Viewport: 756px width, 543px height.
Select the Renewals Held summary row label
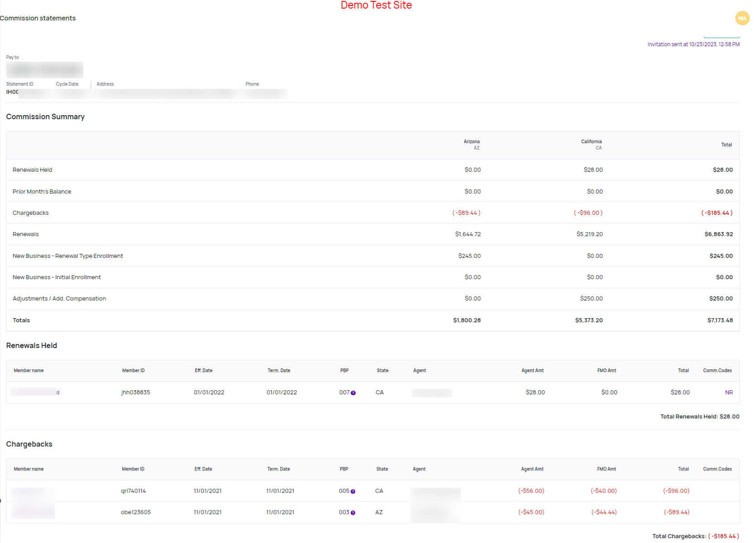tap(32, 170)
